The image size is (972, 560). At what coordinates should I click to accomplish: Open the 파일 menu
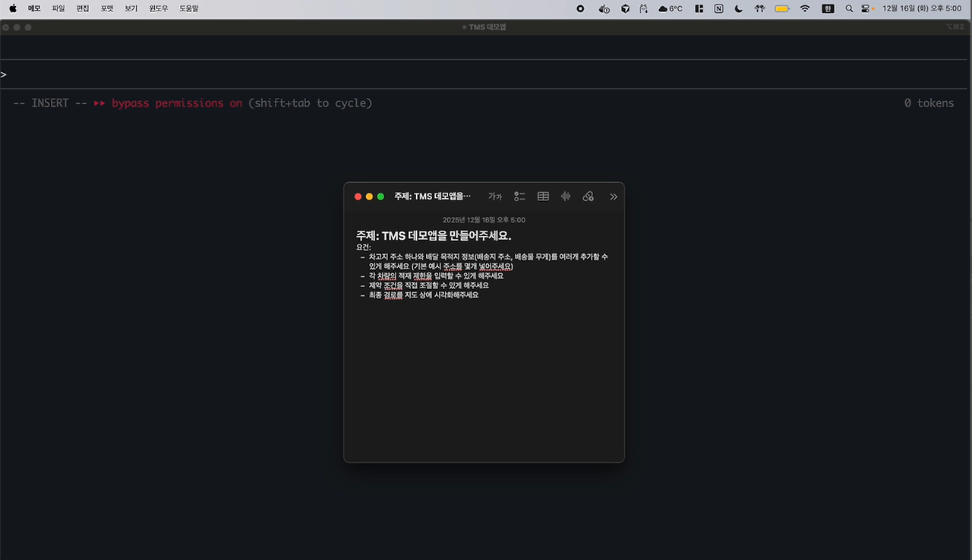[58, 8]
